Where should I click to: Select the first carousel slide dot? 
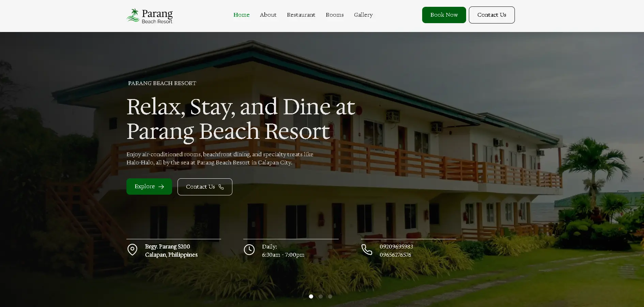311,296
